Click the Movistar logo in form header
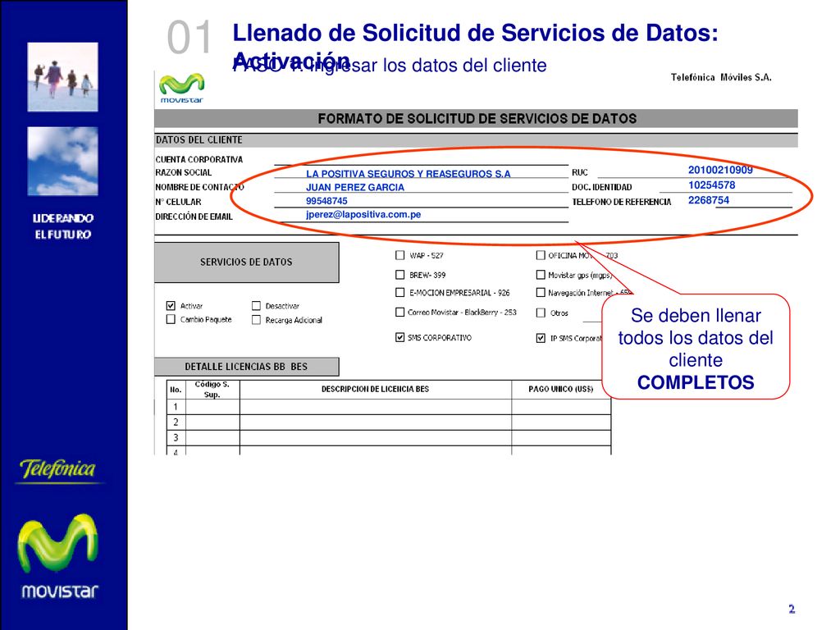Image resolution: width=840 pixels, height=630 pixels. click(x=181, y=88)
